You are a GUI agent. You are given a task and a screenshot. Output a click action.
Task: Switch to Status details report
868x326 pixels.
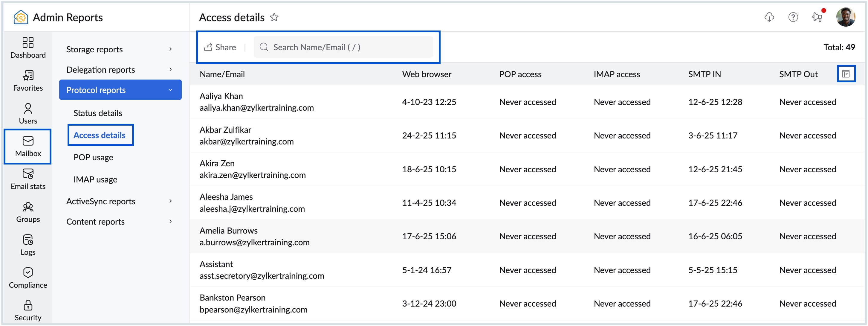(97, 113)
